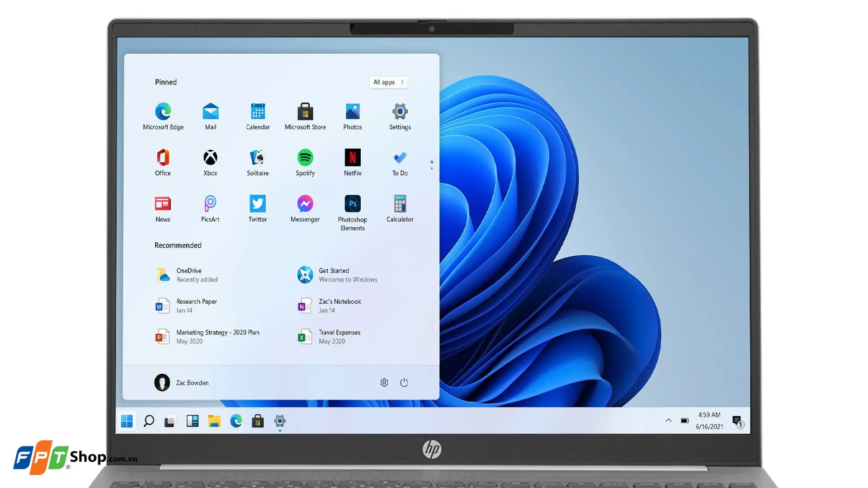Click the Twitter pinned icon

pos(258,204)
